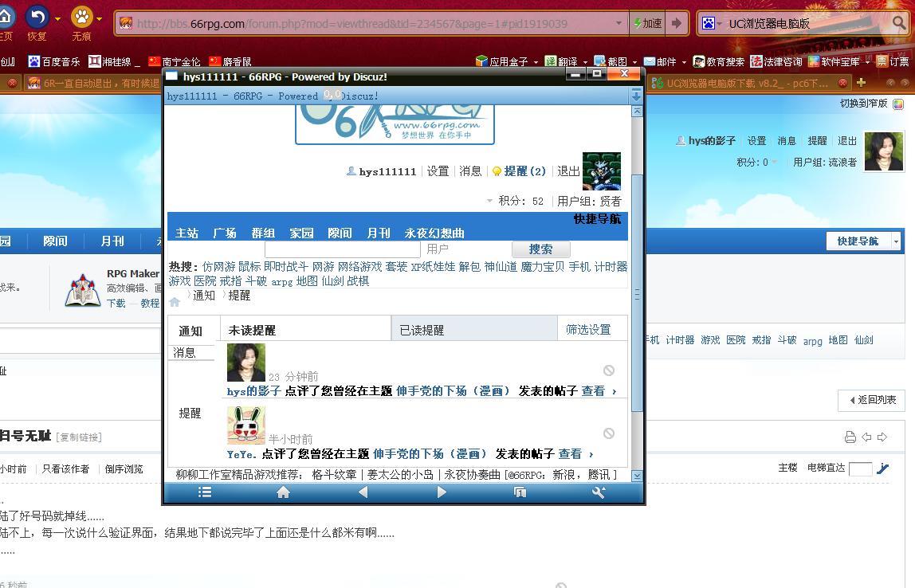Viewport: 915px width, 588px height.
Task: Toggle 加速 acceleration mode
Action: tap(647, 23)
